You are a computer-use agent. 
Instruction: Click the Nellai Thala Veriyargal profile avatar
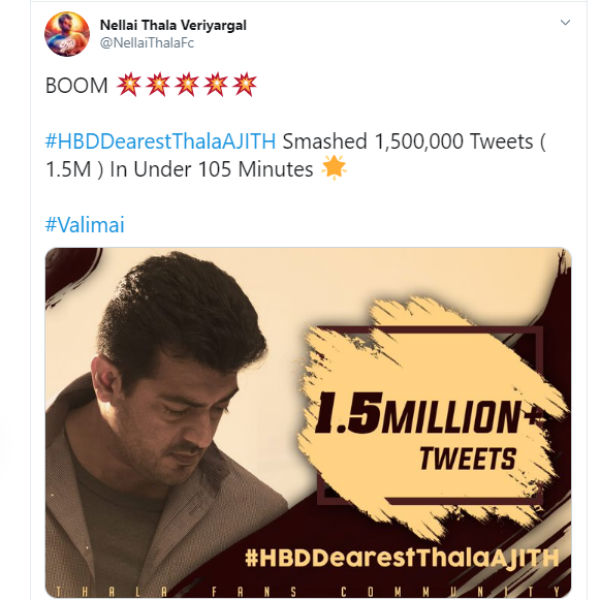[x=67, y=34]
